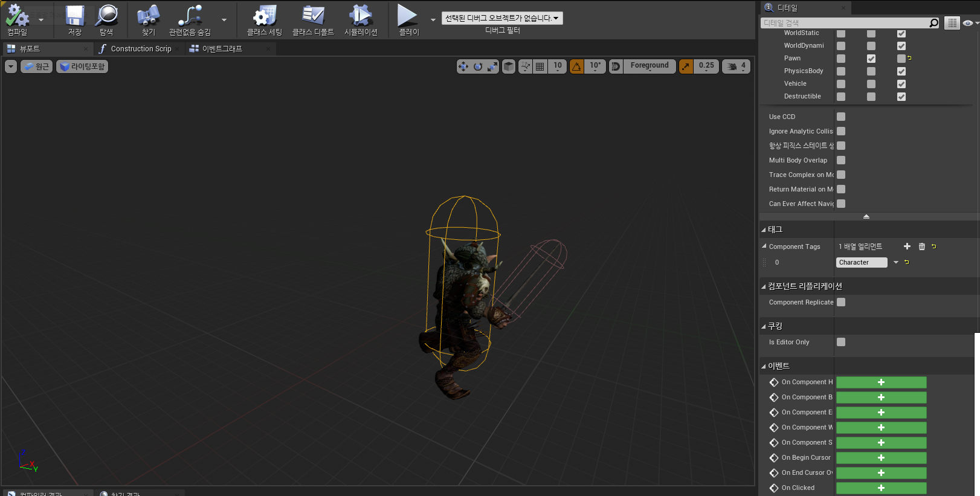980x496 pixels.
Task: Switch to the 이벤트그래프 tab
Action: pos(230,48)
